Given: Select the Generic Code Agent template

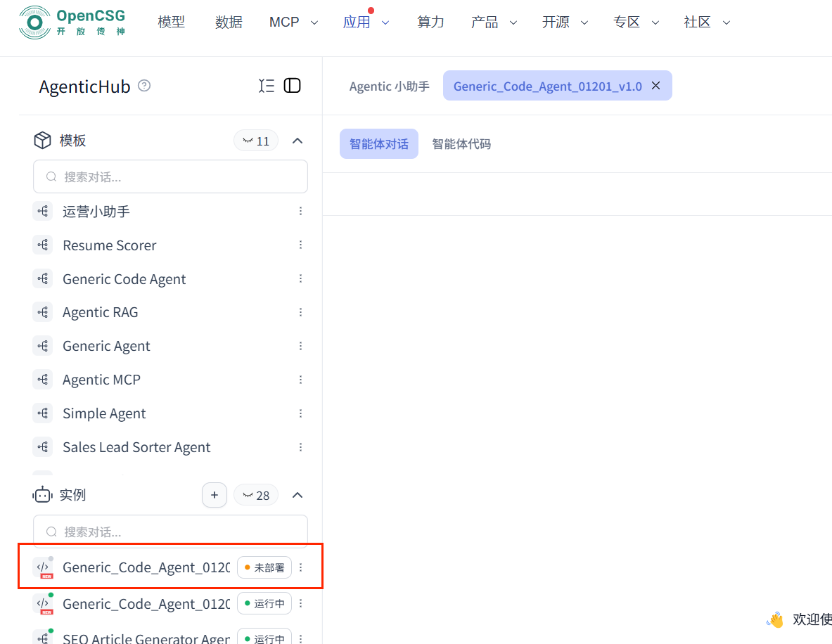Looking at the screenshot, I should coord(124,279).
